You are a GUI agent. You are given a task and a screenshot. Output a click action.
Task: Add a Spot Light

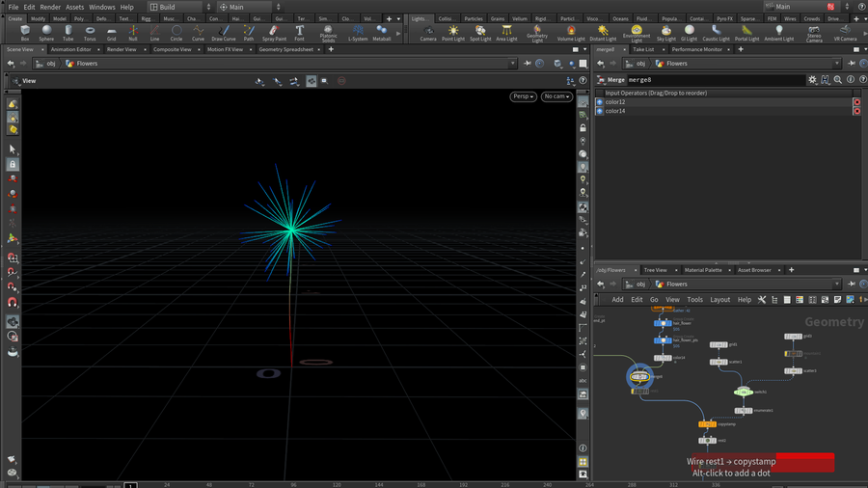[480, 33]
